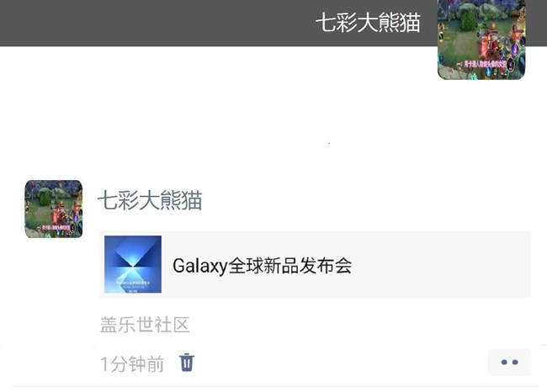Open the blue Galaxy event thumbnail
This screenshot has width=547, height=392.
(133, 264)
